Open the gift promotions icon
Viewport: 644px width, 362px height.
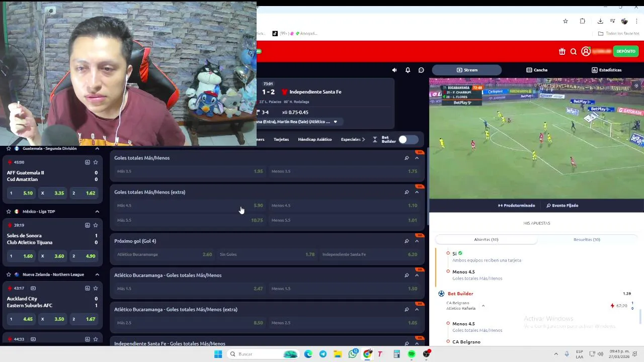[x=562, y=51]
